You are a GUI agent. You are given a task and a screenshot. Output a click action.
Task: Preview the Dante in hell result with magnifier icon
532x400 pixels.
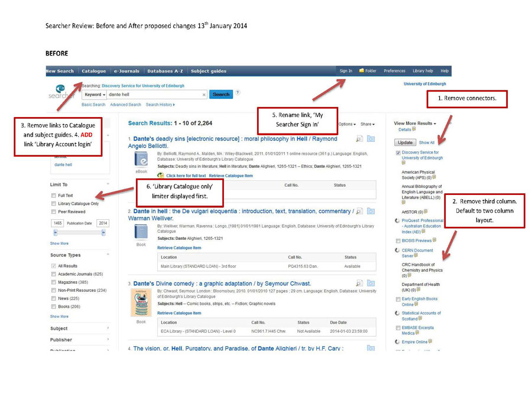[x=359, y=212]
